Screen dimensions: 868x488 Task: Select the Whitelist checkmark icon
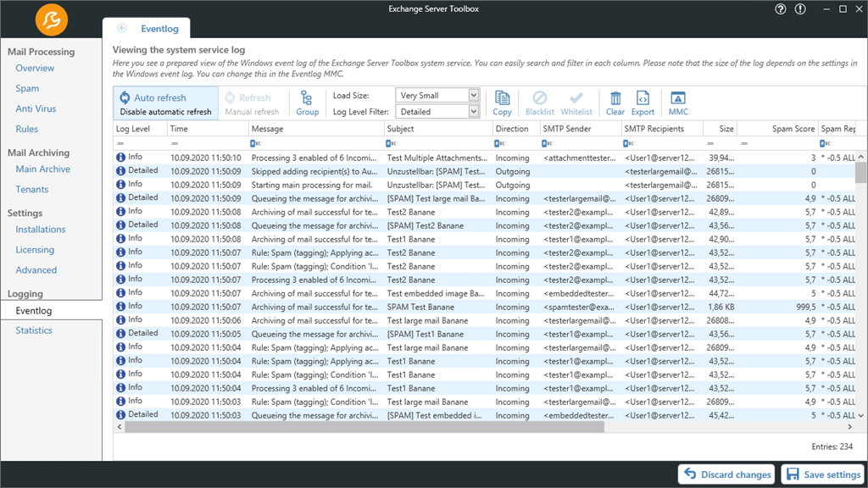pyautogui.click(x=576, y=100)
